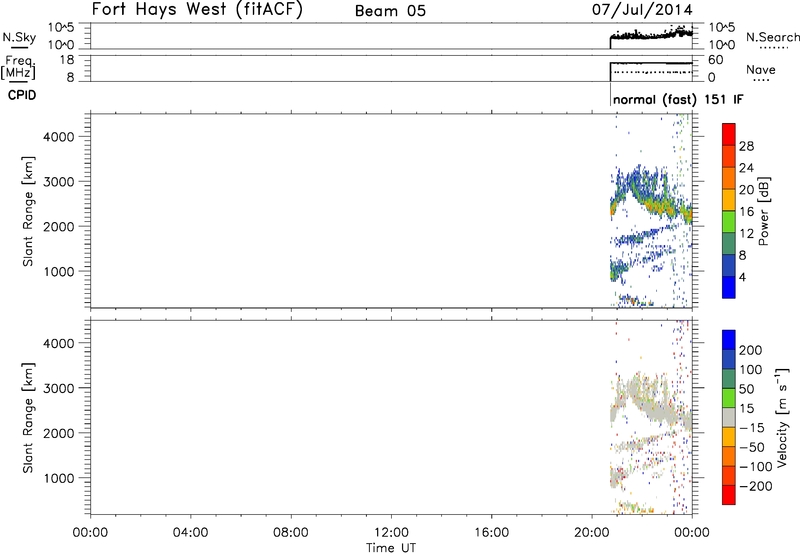The width and height of the screenshot is (800, 554).
Task: Click the '04:00' time tick label
Action: click(190, 533)
